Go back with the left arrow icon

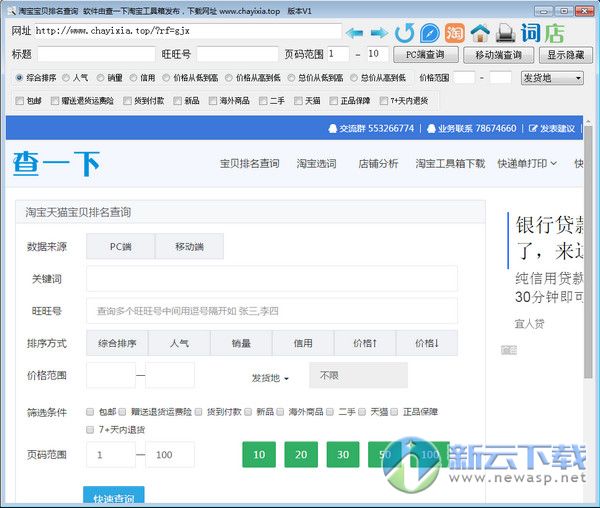point(354,33)
